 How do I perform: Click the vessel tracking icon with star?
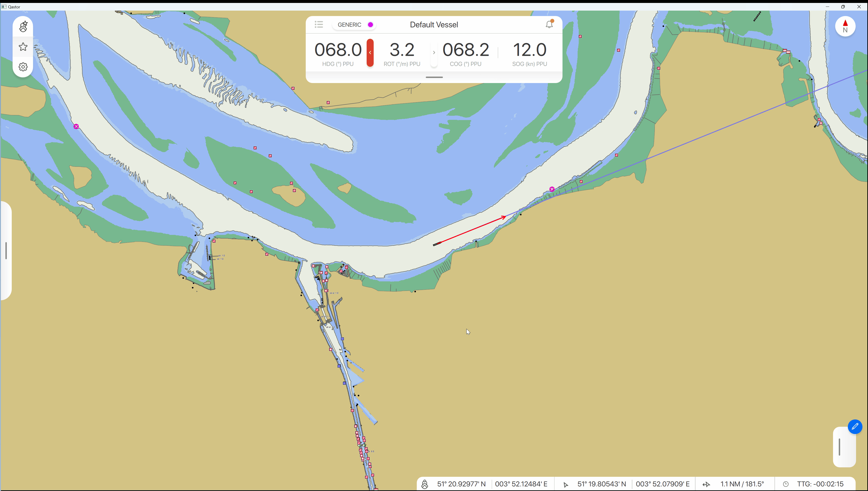coord(23,26)
